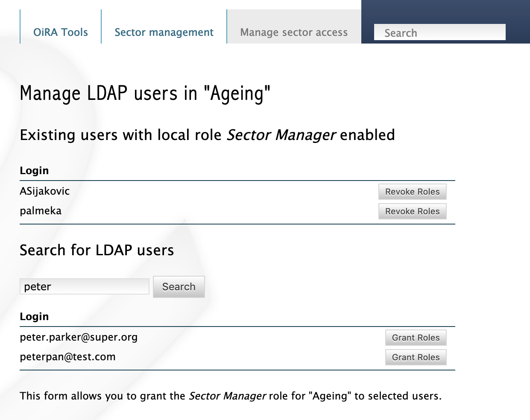
Task: Grant roles to peter.parker@super.org
Action: [x=416, y=338]
